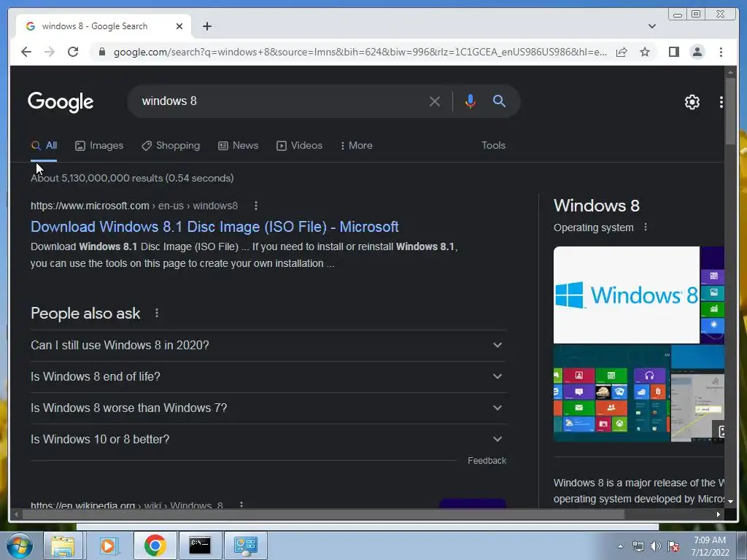747x560 pixels.
Task: Open the Download Windows 8.1 Disc Image link
Action: pos(214,227)
